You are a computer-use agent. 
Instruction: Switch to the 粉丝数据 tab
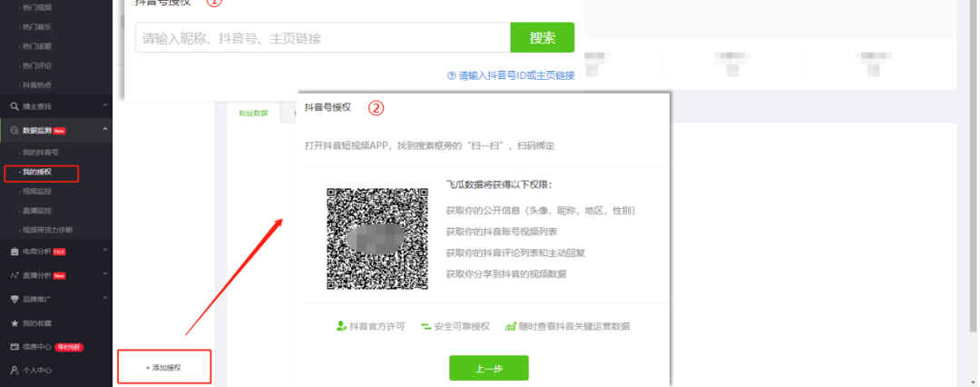point(253,114)
